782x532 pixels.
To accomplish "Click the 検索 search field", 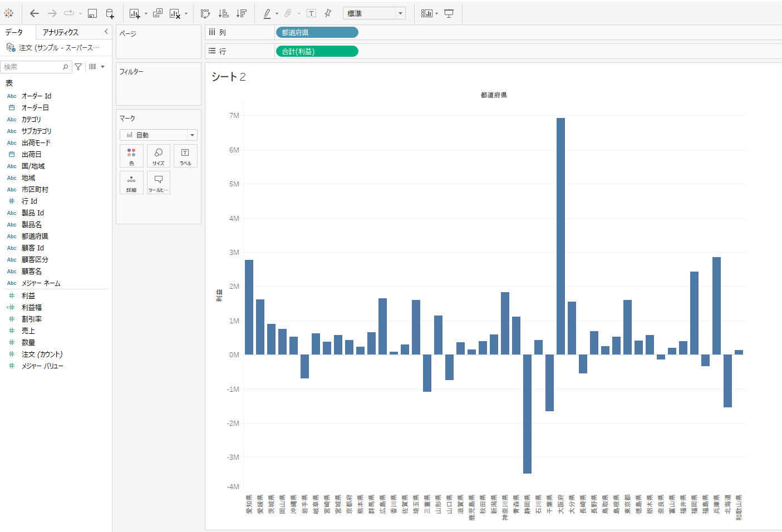I will pyautogui.click(x=36, y=67).
